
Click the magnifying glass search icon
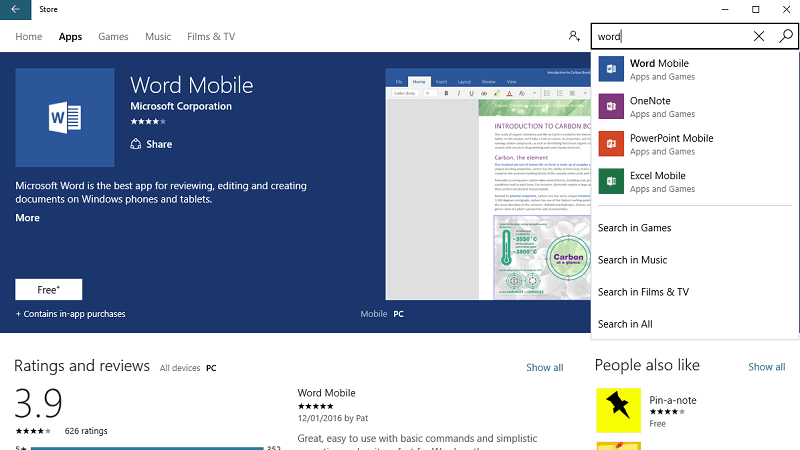pos(786,36)
